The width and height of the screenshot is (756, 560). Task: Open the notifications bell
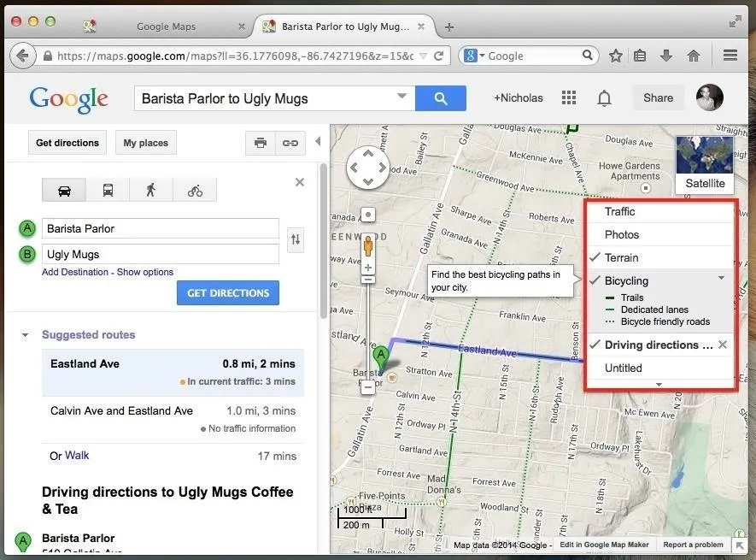(x=604, y=98)
